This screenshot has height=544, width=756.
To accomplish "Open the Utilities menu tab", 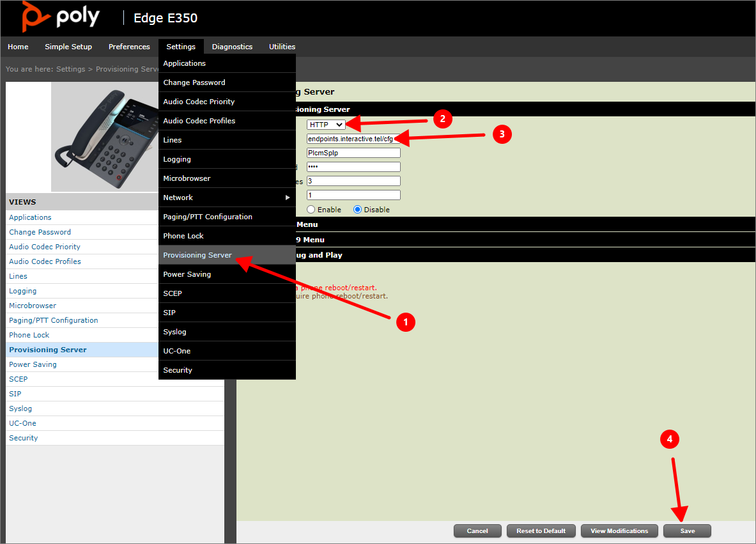I will tap(282, 47).
